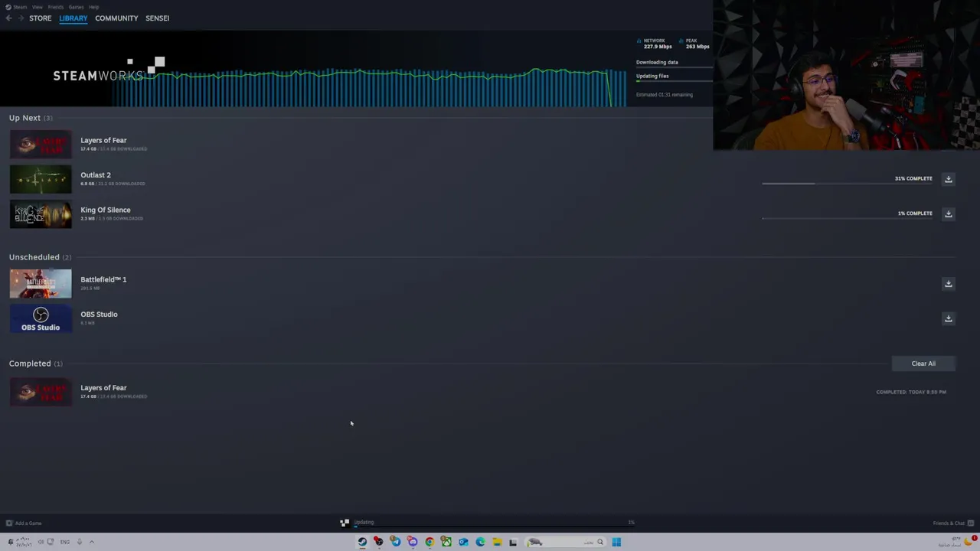Click the Outlast 2 download icon
The height and width of the screenshot is (551, 980).
(948, 179)
